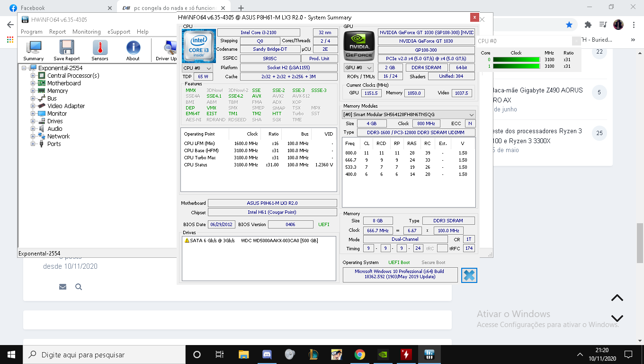Open the Monitoring menu

pyautogui.click(x=87, y=32)
